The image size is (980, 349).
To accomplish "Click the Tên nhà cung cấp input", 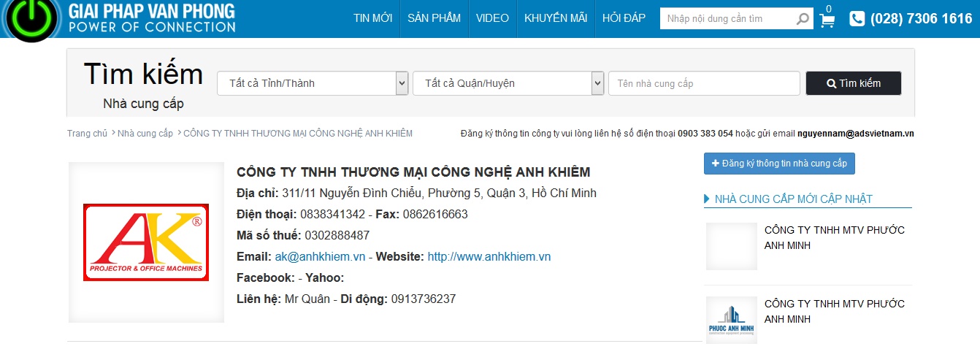I will pos(704,83).
